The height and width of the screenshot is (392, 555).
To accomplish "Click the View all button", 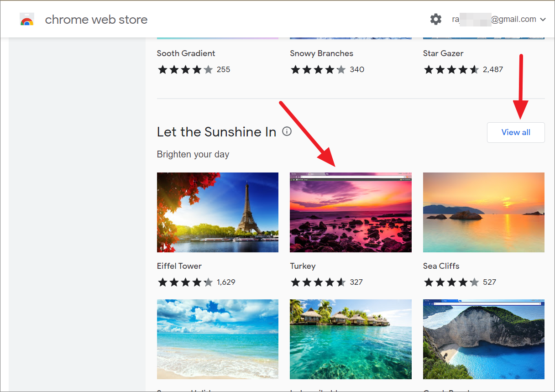I will pos(516,132).
